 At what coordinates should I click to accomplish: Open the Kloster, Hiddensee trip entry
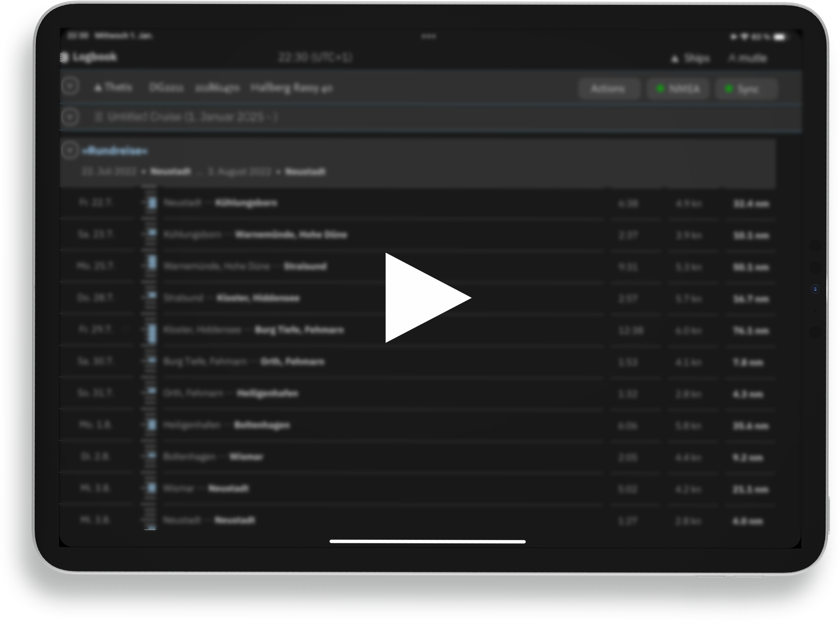pyautogui.click(x=258, y=298)
